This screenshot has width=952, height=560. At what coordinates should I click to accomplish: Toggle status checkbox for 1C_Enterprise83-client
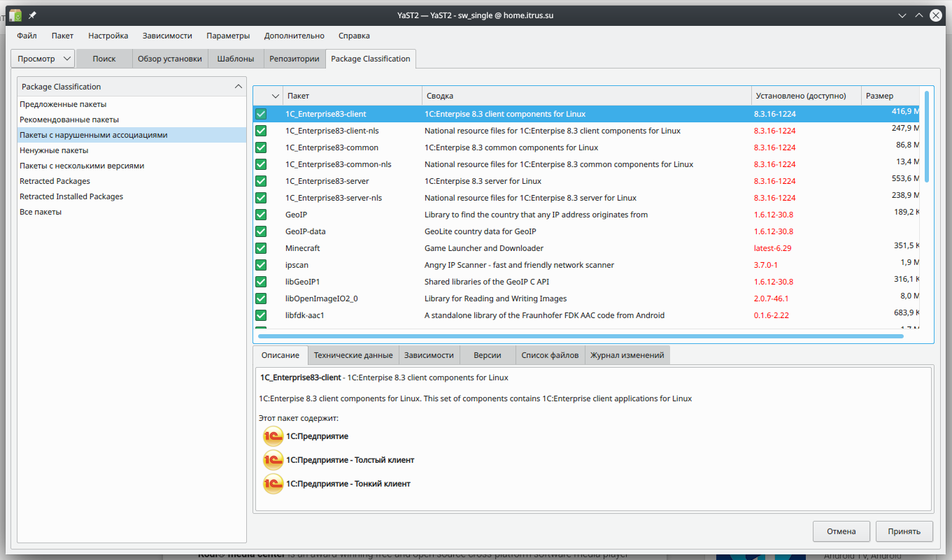coord(261,114)
